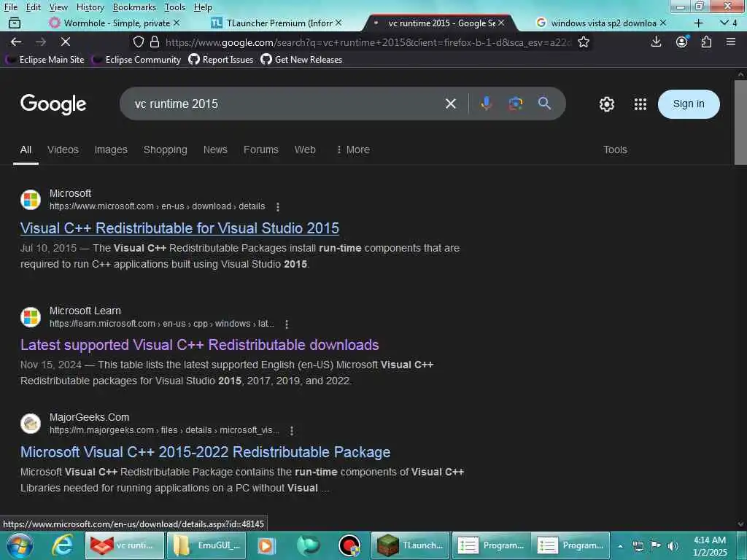The width and height of the screenshot is (747, 560).
Task: Bookmark this page with the star icon
Action: (x=583, y=42)
